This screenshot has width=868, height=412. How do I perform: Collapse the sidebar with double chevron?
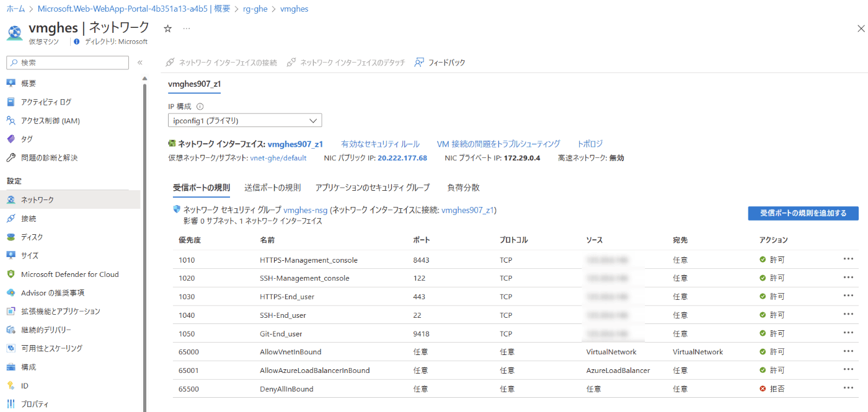point(140,63)
